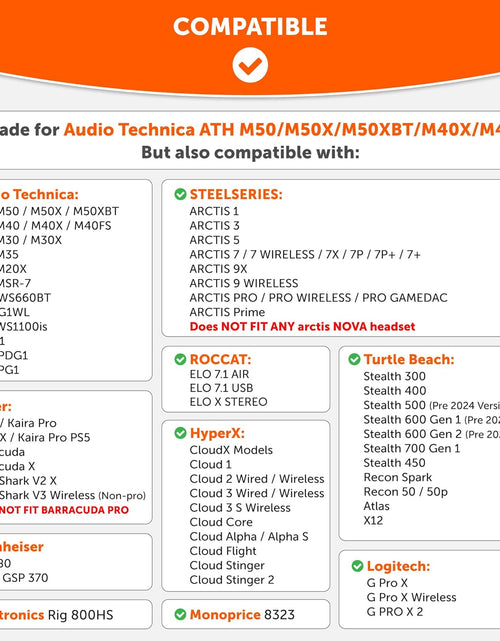Click Stealth 700 Gen 1 entry

[x=412, y=448]
